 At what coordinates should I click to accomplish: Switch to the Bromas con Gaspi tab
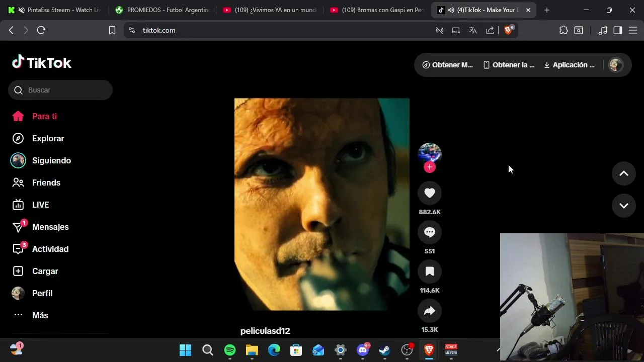[x=377, y=10]
